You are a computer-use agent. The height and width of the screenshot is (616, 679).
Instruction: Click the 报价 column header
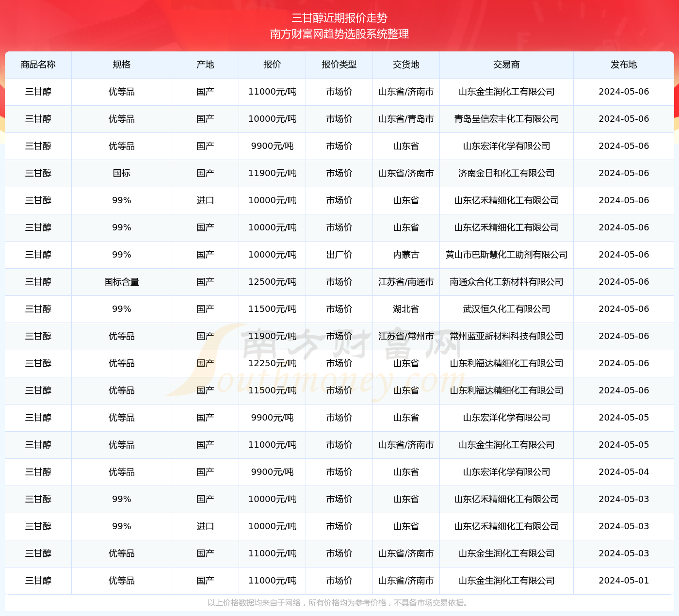(272, 65)
